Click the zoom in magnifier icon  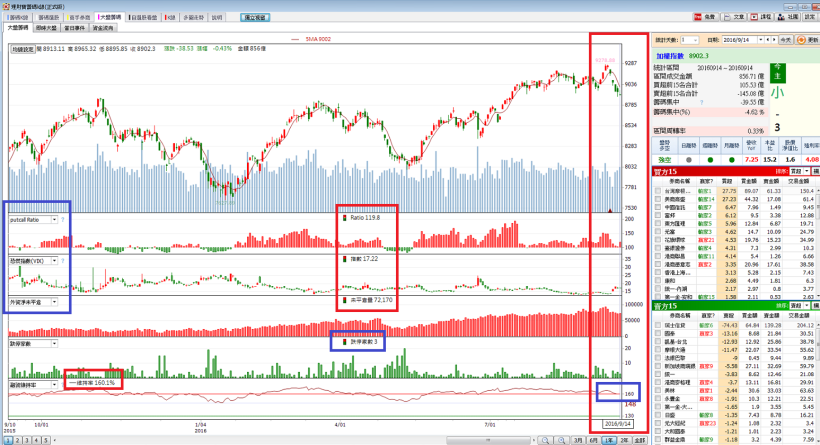(x=562, y=440)
